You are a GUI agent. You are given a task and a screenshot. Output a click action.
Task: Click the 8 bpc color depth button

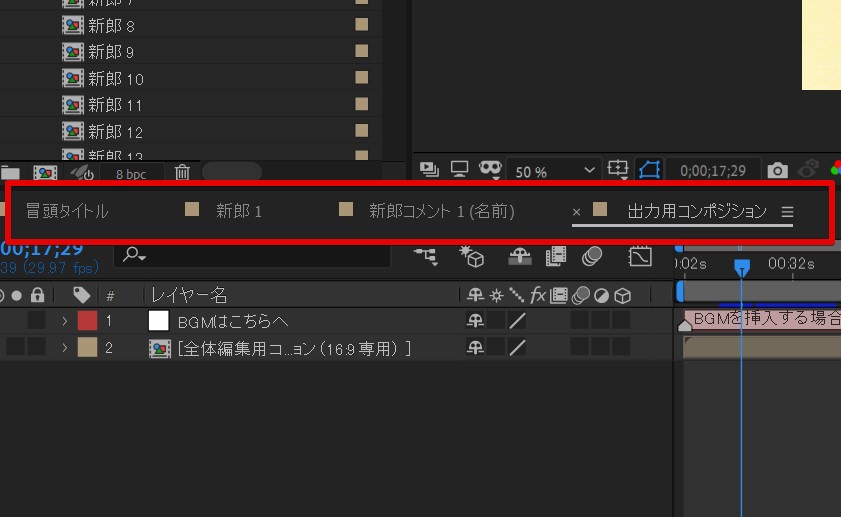(x=130, y=172)
